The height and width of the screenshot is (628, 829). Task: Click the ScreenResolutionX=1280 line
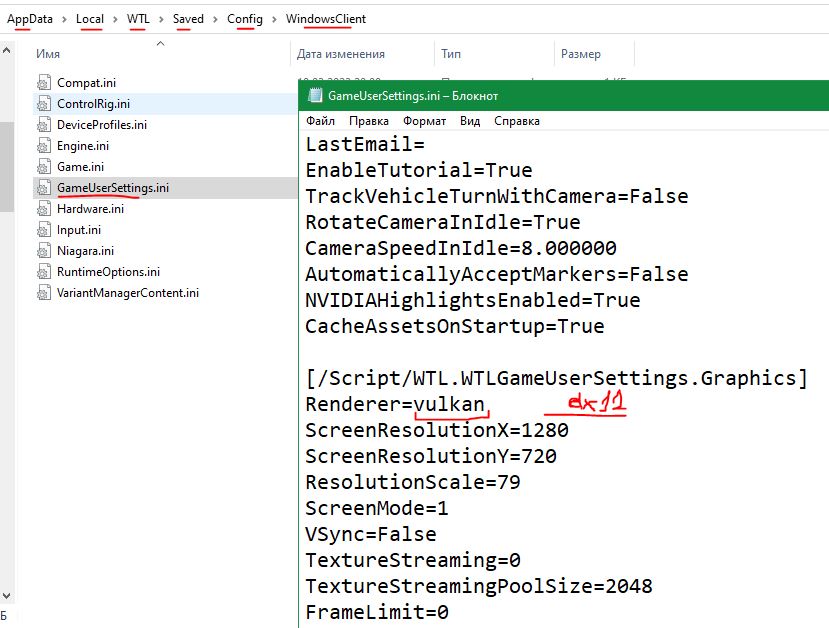[437, 430]
